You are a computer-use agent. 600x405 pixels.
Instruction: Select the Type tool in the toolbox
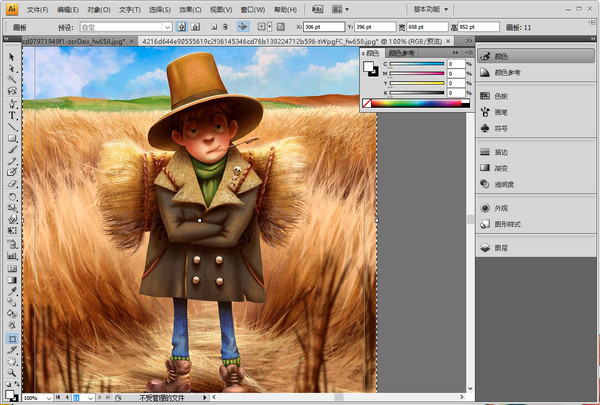coord(12,114)
